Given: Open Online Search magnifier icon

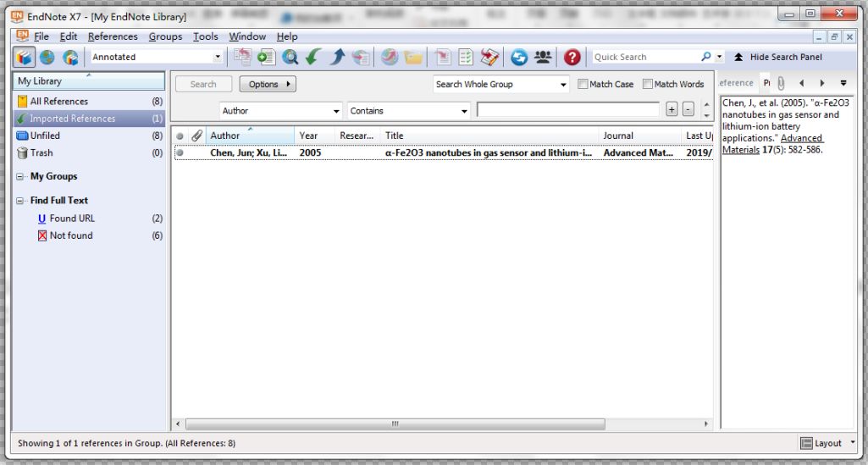Looking at the screenshot, I should point(290,57).
